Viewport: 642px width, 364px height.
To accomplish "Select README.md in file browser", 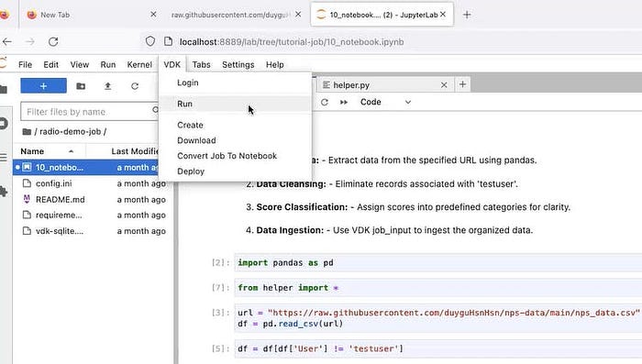I will pyautogui.click(x=61, y=199).
